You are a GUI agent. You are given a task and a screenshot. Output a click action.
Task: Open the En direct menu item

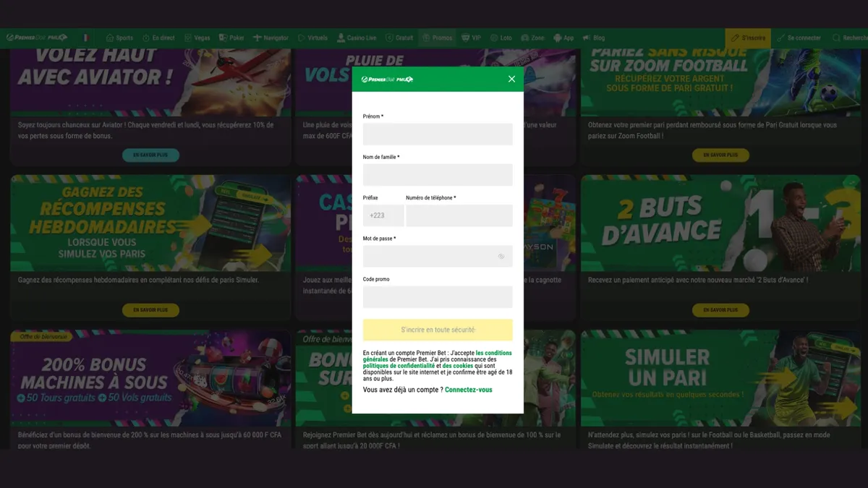click(159, 38)
